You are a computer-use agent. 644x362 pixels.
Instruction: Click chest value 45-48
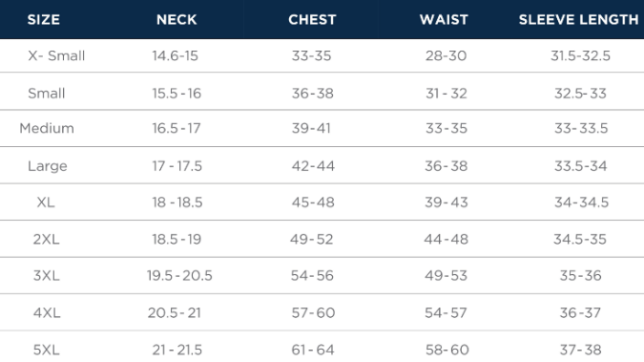[x=313, y=202]
